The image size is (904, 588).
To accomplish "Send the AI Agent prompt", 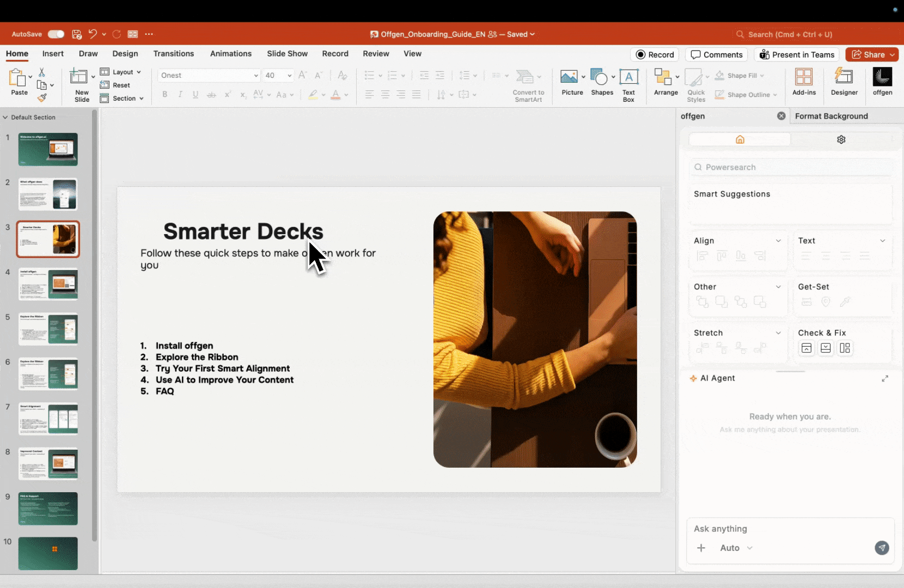I will point(882,548).
